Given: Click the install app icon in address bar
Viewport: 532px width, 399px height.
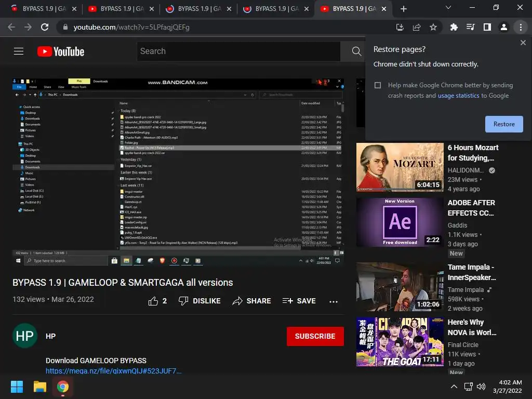Looking at the screenshot, I should [x=400, y=27].
